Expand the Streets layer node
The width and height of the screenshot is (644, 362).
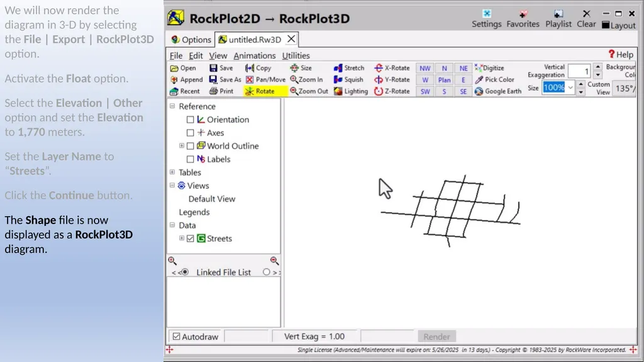point(182,238)
